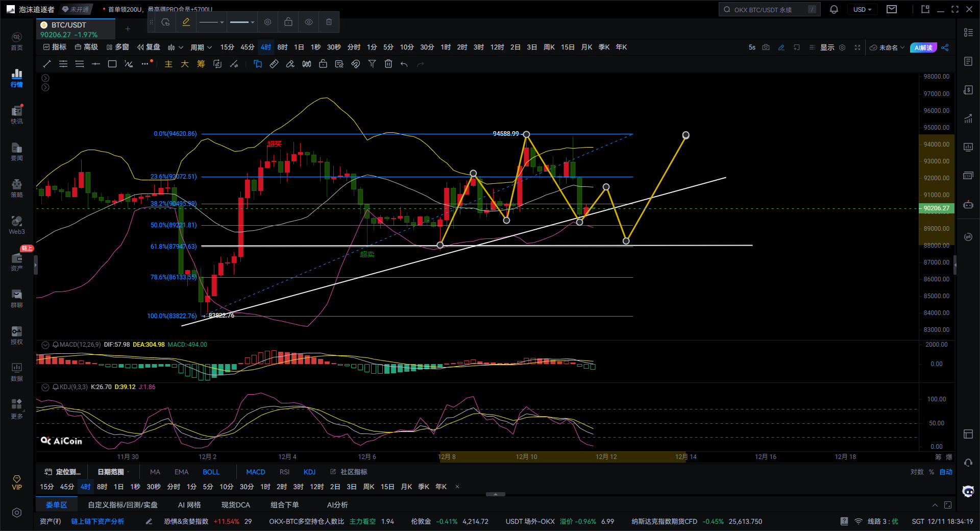The height and width of the screenshot is (531, 980).
Task: Expand the 周期 period dropdown
Action: pyautogui.click(x=201, y=47)
